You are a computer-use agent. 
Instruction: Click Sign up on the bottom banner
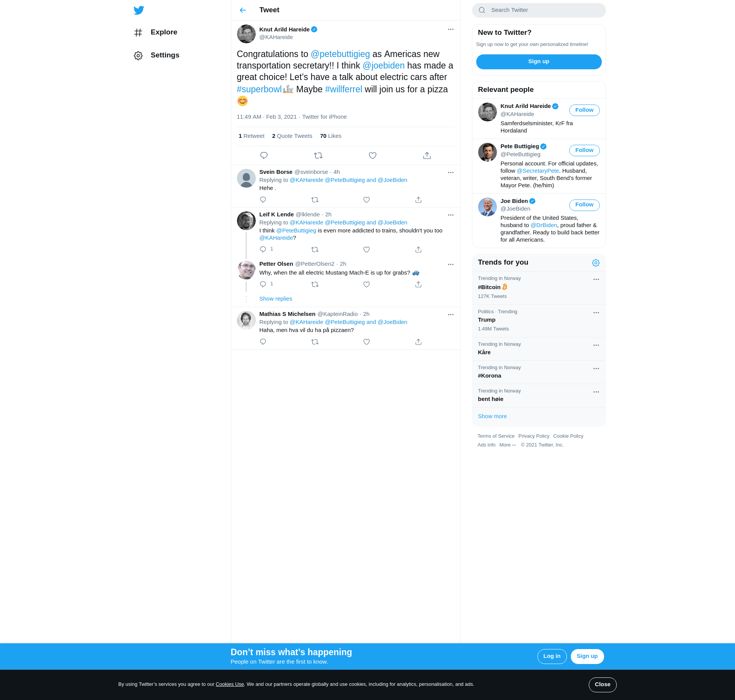[587, 656]
